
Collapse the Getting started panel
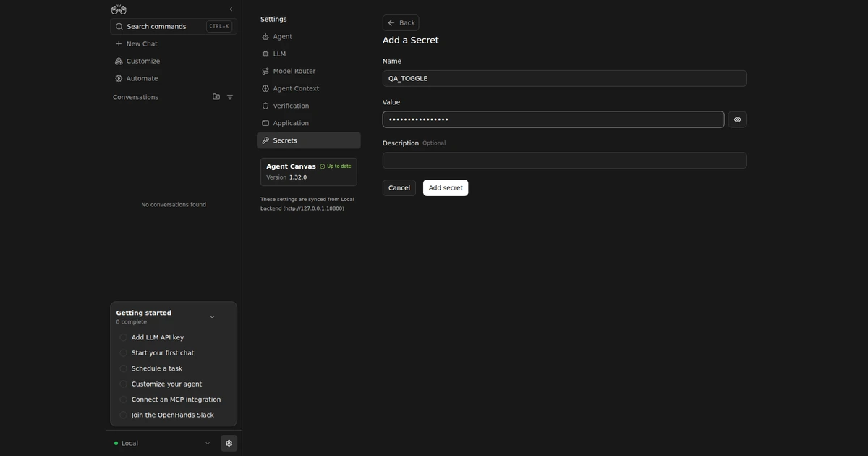(212, 317)
